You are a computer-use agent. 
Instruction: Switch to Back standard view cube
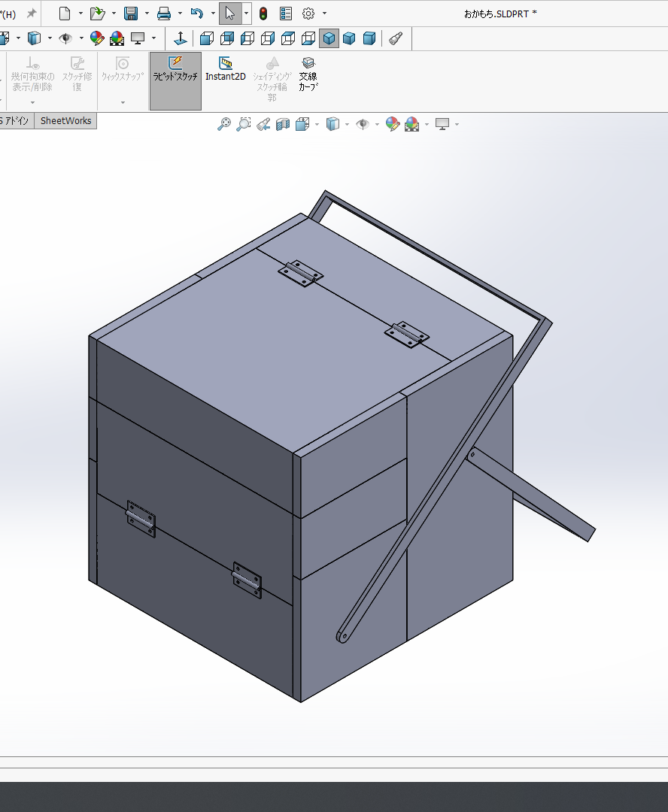pyautogui.click(x=227, y=38)
